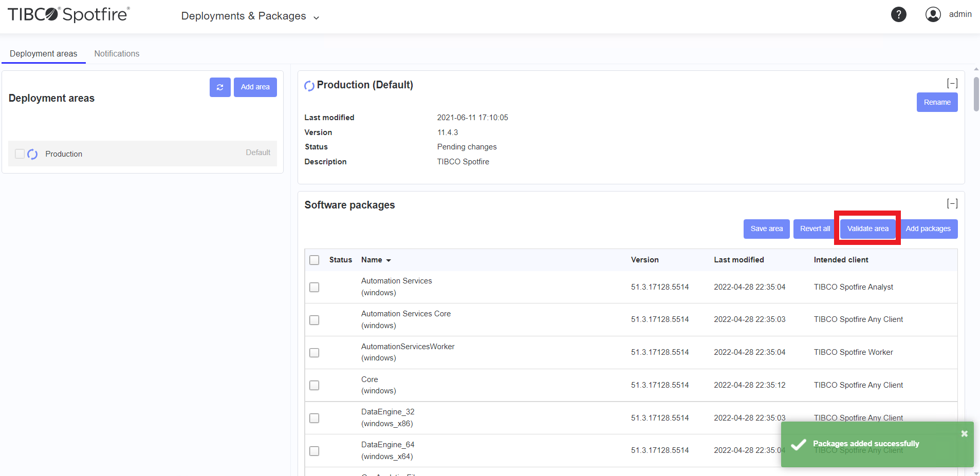Click the Save area button
This screenshot has width=980, height=476.
click(x=767, y=229)
